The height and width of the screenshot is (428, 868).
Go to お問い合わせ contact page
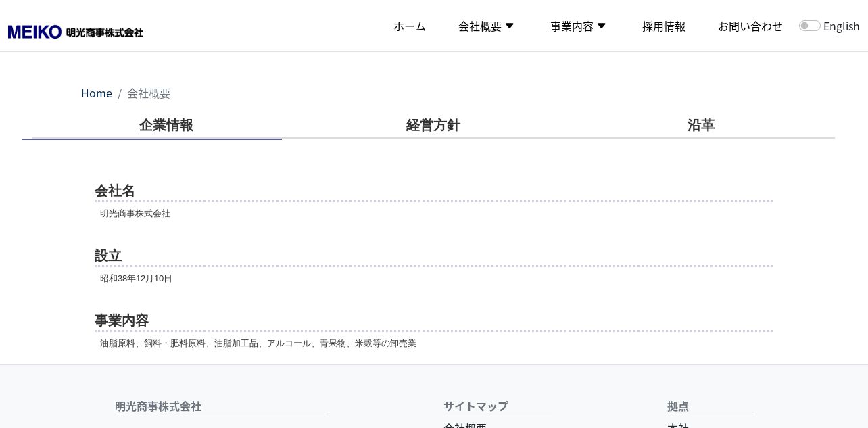(x=750, y=26)
